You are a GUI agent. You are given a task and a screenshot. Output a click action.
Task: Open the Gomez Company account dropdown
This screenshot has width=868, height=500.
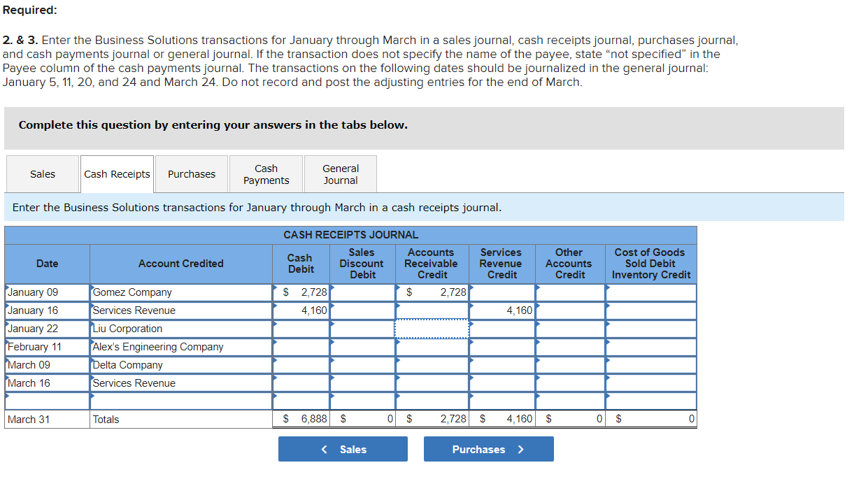pyautogui.click(x=181, y=292)
